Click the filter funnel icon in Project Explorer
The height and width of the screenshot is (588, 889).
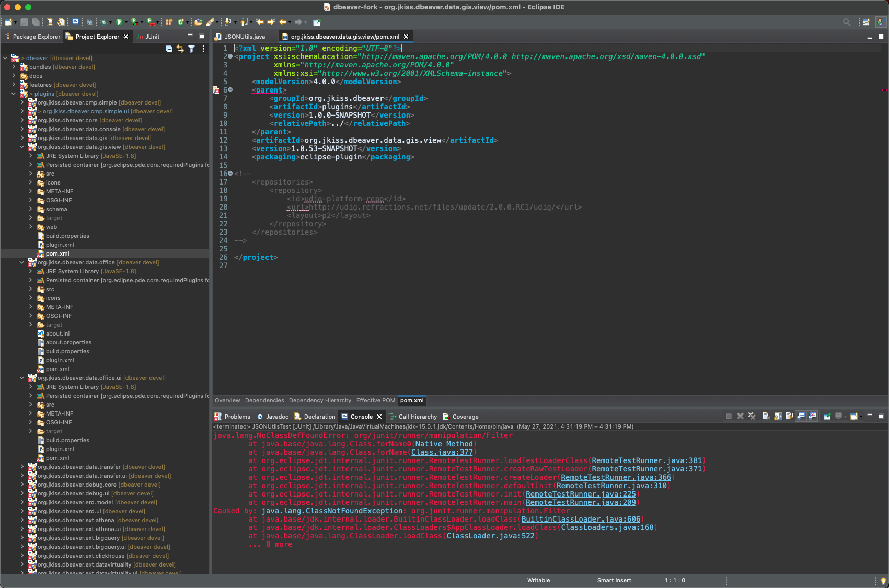[192, 49]
